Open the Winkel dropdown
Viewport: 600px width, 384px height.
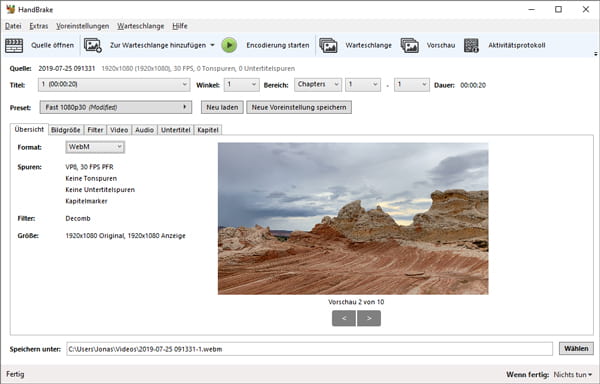(241, 85)
